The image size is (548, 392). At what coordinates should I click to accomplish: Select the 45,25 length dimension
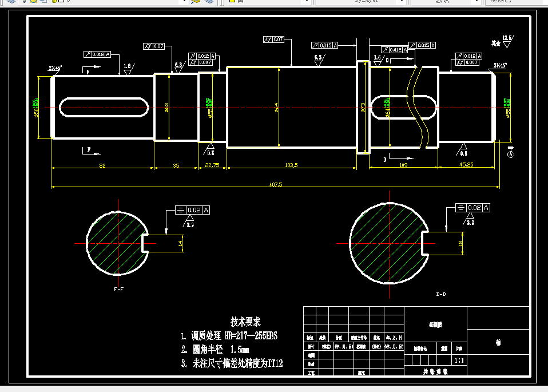pyautogui.click(x=466, y=164)
